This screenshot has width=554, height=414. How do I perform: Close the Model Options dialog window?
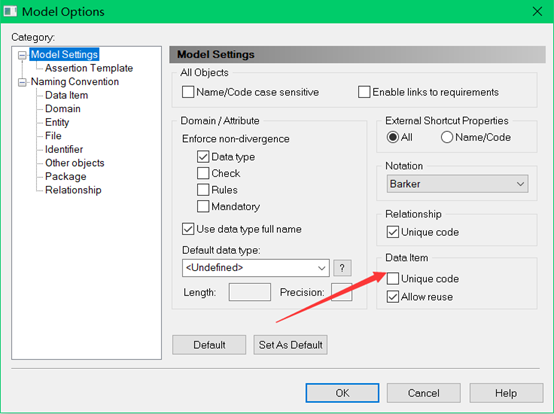click(537, 12)
